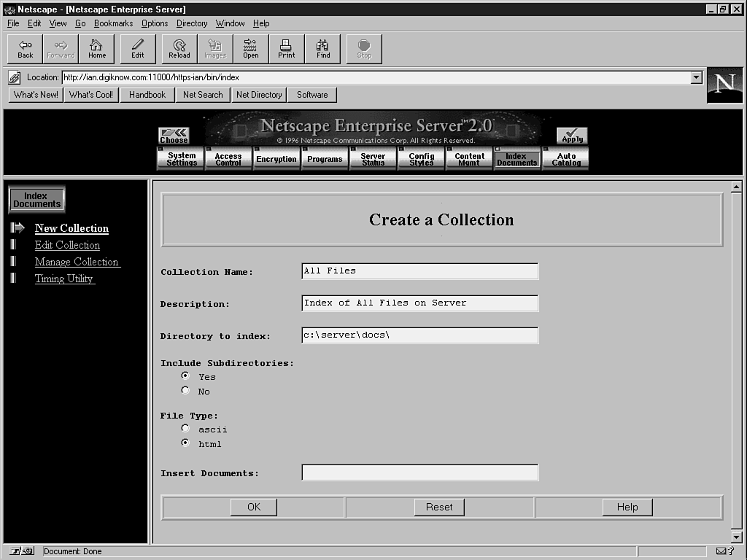
Task: Click the Index Documents sidebar header button
Action: tap(36, 200)
